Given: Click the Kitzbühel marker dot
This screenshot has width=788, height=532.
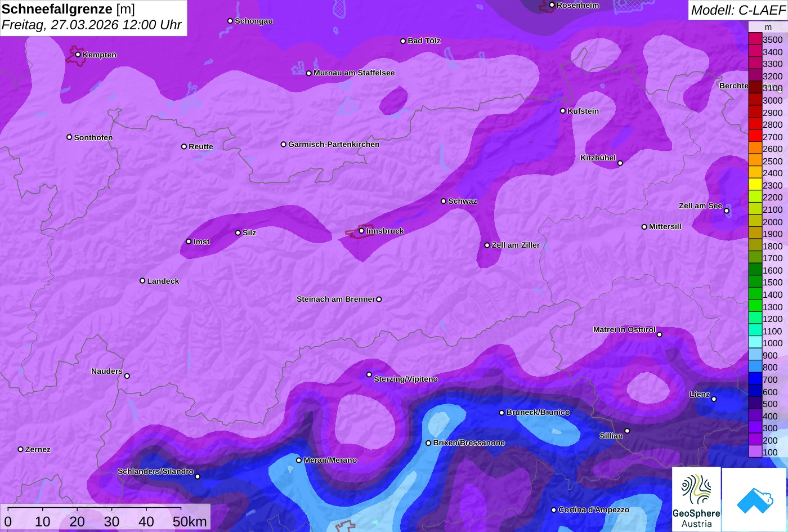Looking at the screenshot, I should 620,163.
